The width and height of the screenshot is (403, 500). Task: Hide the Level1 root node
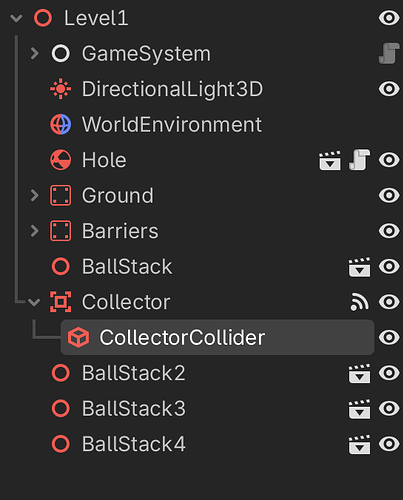click(x=389, y=18)
